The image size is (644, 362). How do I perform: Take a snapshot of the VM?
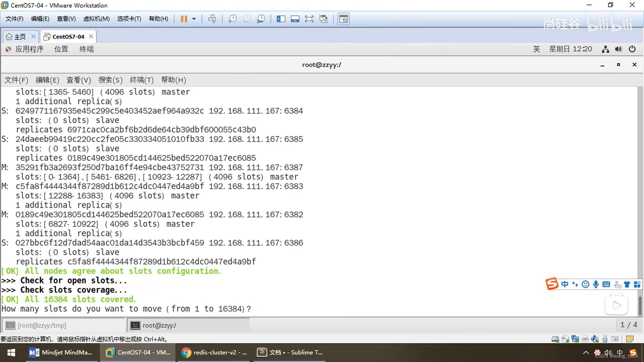[232, 19]
